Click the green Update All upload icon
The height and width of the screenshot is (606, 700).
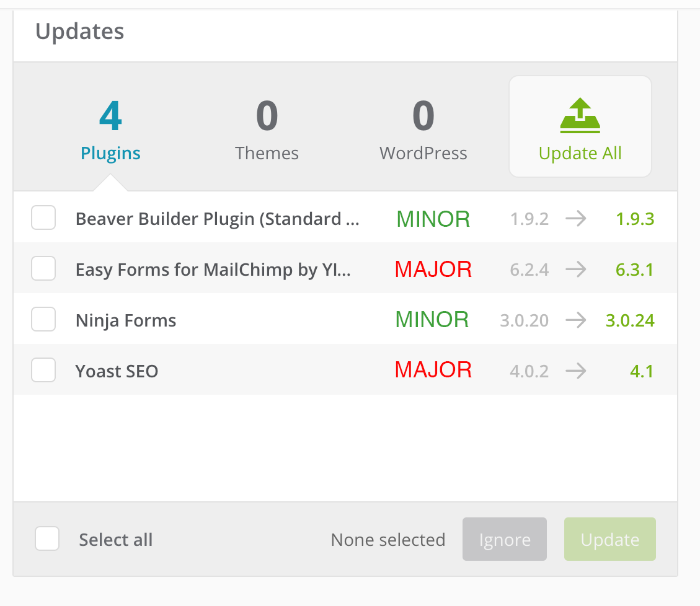pos(580,116)
